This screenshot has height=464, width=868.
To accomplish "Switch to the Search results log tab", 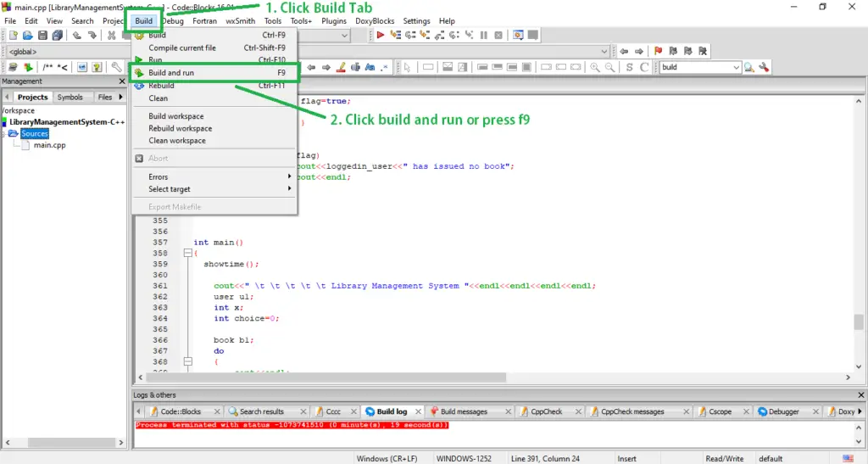I will coord(262,411).
